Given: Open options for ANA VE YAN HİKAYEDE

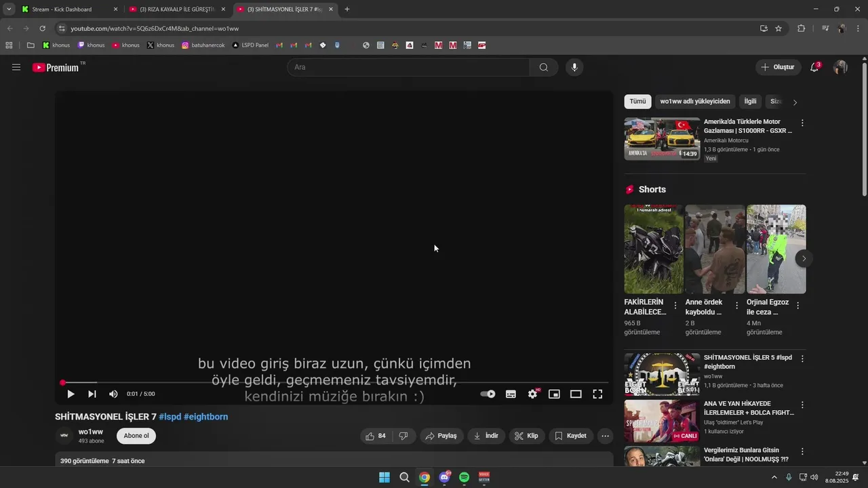Looking at the screenshot, I should (802, 405).
